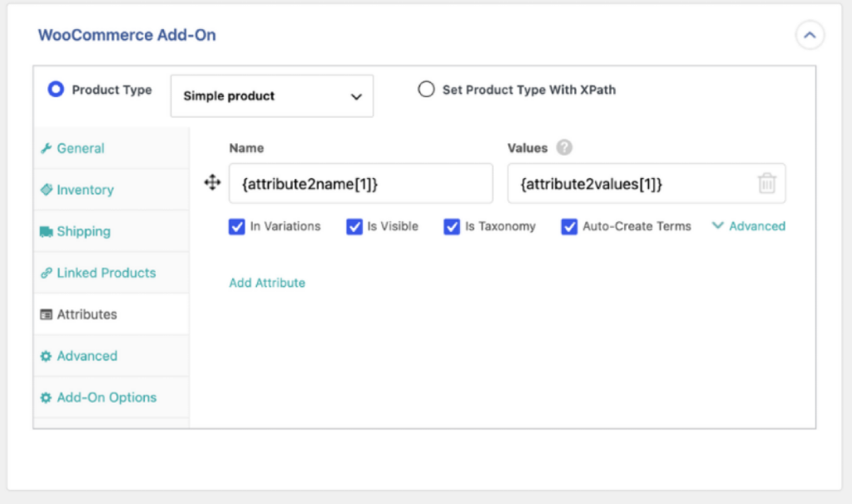The height and width of the screenshot is (504, 852).
Task: Select the Product Type radio button
Action: click(56, 89)
